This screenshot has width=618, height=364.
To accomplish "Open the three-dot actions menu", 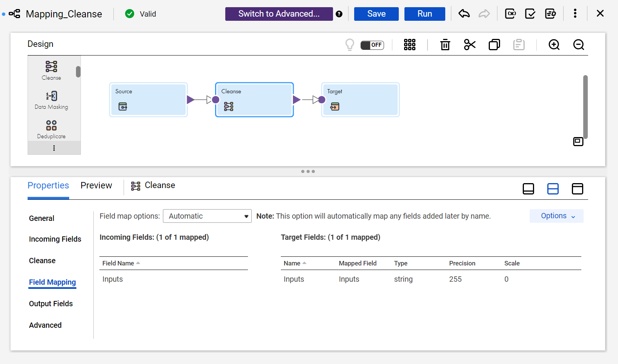I will [x=575, y=14].
